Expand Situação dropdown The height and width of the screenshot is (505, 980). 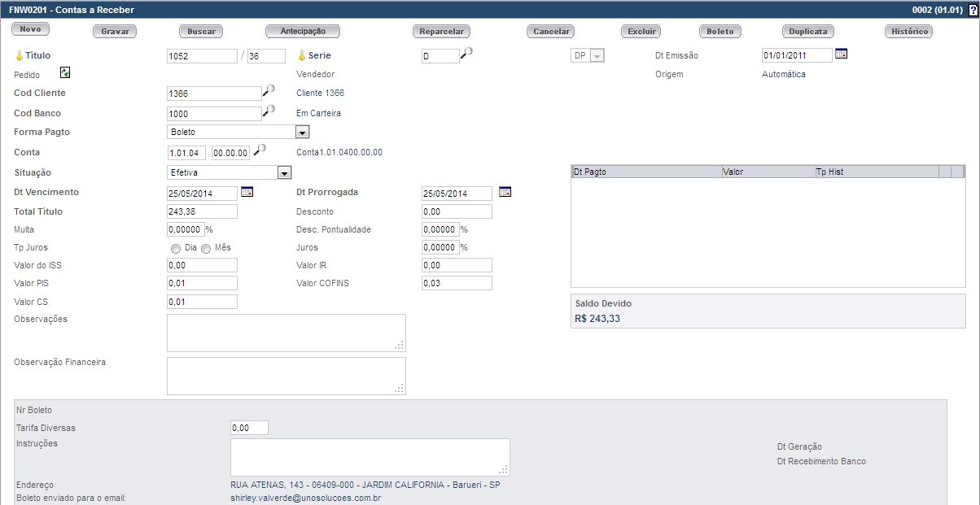(284, 172)
